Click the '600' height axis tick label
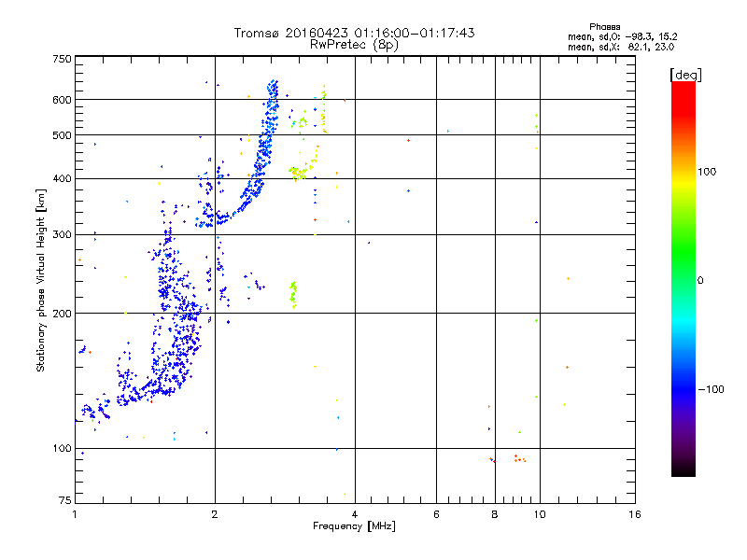Image resolution: width=747 pixels, height=560 pixels. [62, 100]
